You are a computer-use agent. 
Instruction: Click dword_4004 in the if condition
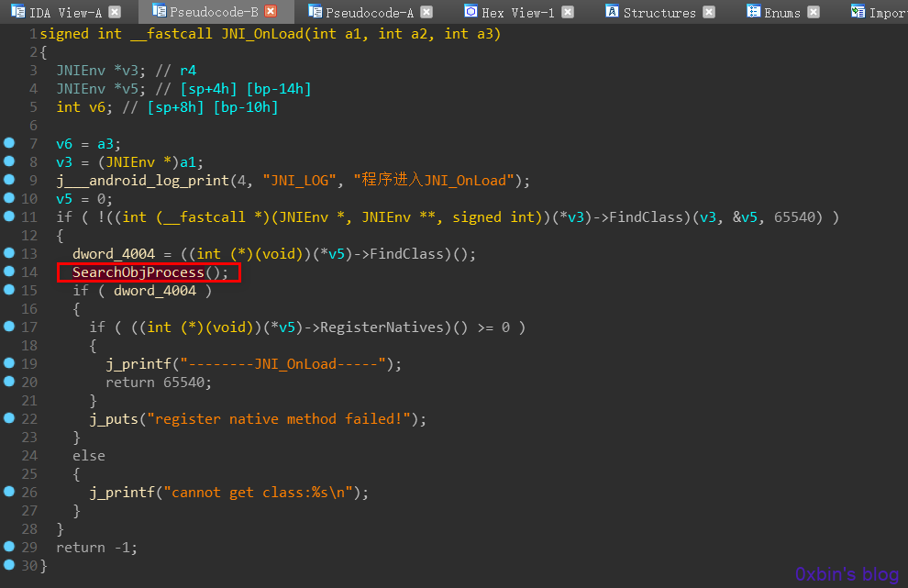point(155,290)
